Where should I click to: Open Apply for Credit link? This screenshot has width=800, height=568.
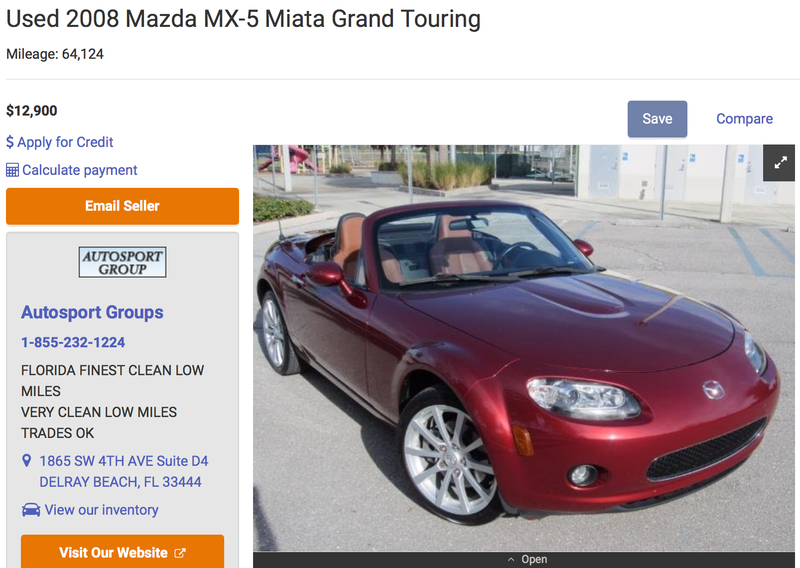[x=65, y=142]
